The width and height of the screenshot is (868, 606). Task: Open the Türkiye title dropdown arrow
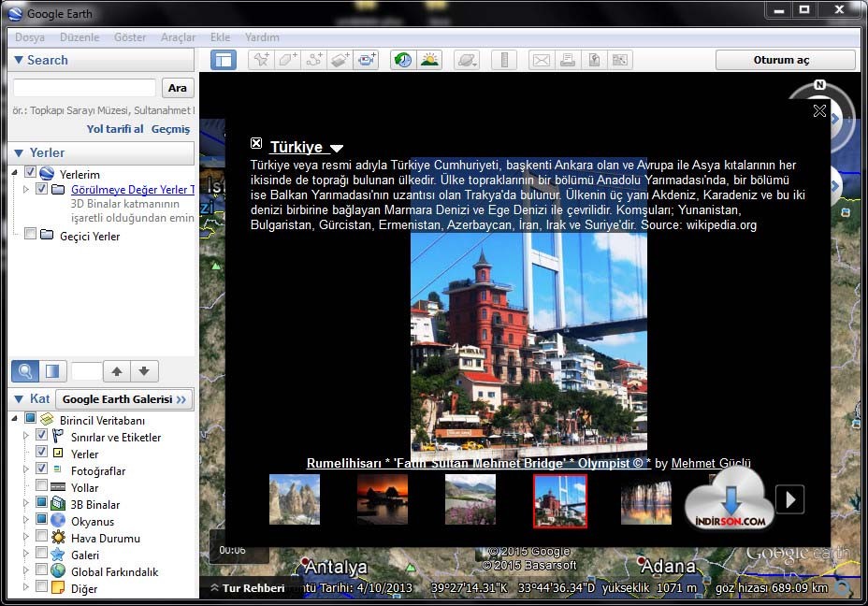click(x=336, y=148)
